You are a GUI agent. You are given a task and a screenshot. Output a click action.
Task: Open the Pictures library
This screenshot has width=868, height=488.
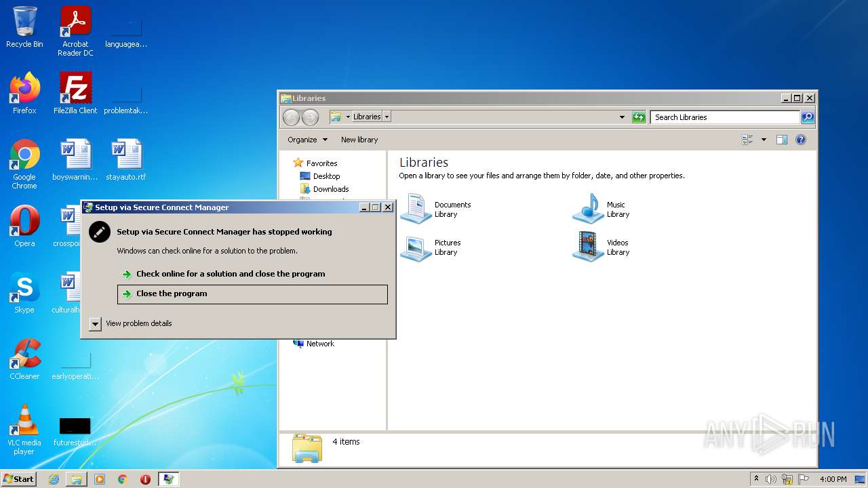[431, 247]
